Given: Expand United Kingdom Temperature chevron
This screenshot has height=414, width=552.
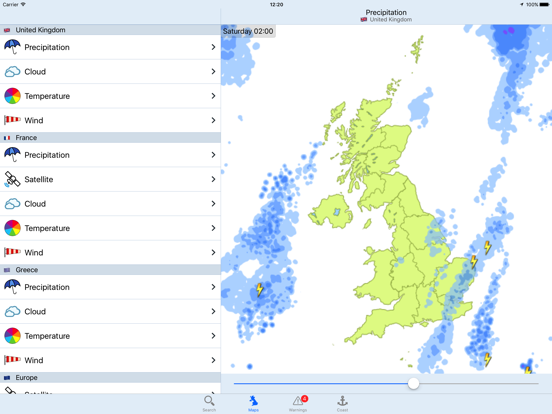Looking at the screenshot, I should (x=213, y=96).
